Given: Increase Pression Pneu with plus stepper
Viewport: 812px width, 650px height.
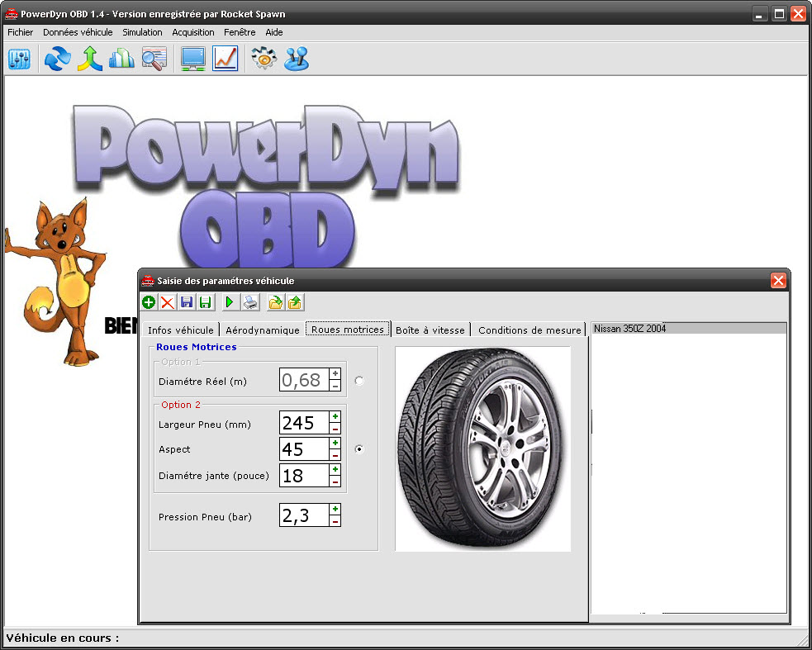Looking at the screenshot, I should click(x=335, y=509).
